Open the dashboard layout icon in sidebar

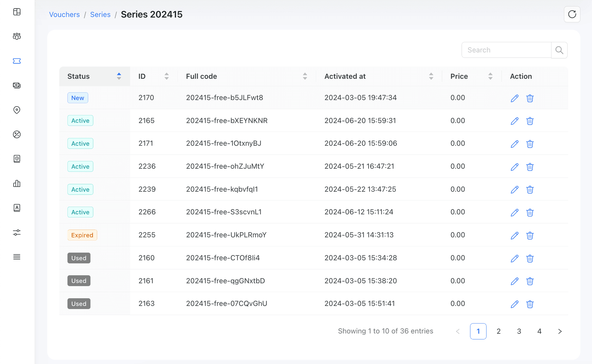pos(17,12)
